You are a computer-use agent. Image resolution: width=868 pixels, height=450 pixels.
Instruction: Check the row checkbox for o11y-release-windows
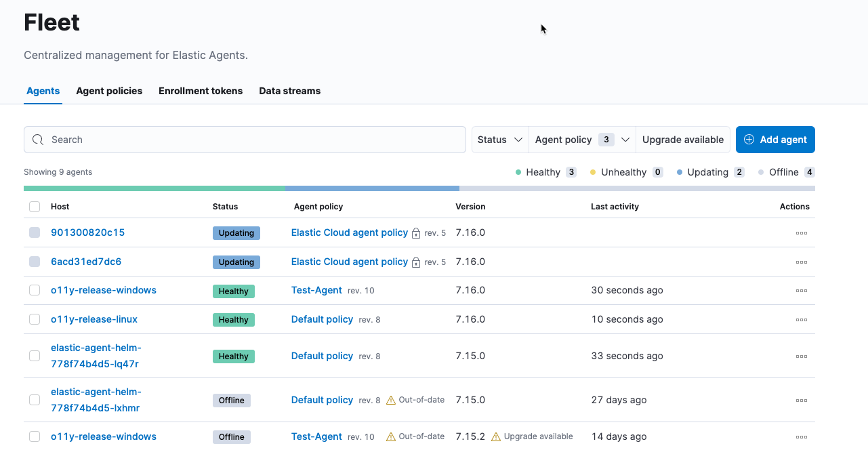[35, 290]
